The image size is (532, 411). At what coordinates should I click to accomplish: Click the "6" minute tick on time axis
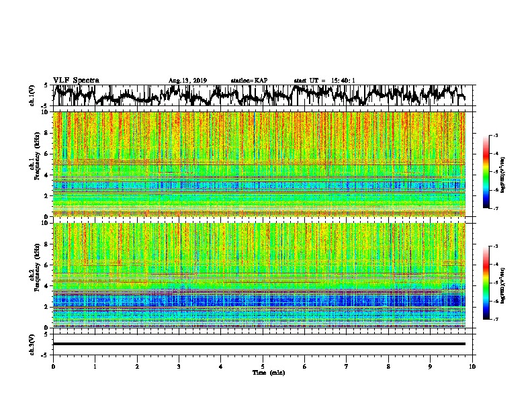(x=305, y=366)
